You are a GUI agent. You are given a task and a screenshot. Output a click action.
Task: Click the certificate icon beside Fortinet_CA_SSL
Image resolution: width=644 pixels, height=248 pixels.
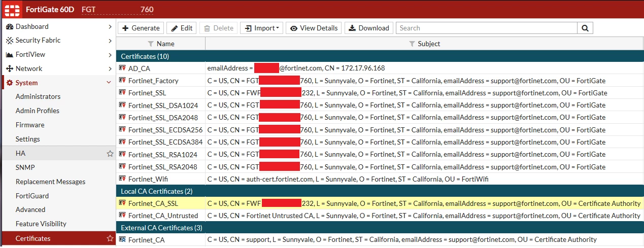(122, 203)
